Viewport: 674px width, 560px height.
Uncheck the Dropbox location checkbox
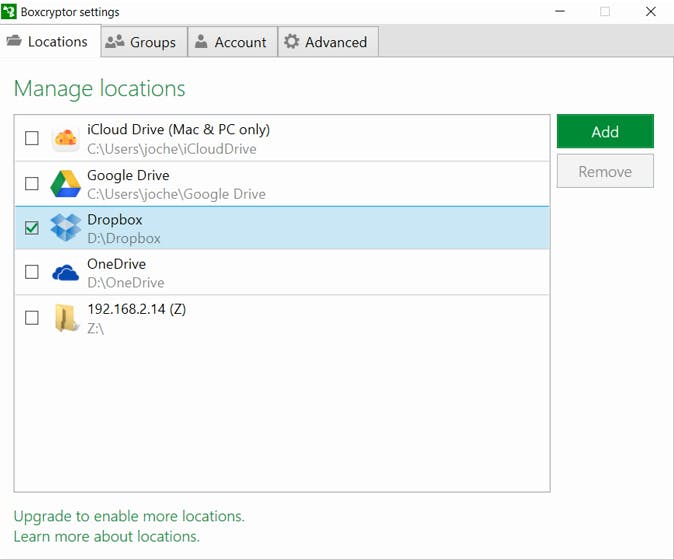pyautogui.click(x=32, y=228)
